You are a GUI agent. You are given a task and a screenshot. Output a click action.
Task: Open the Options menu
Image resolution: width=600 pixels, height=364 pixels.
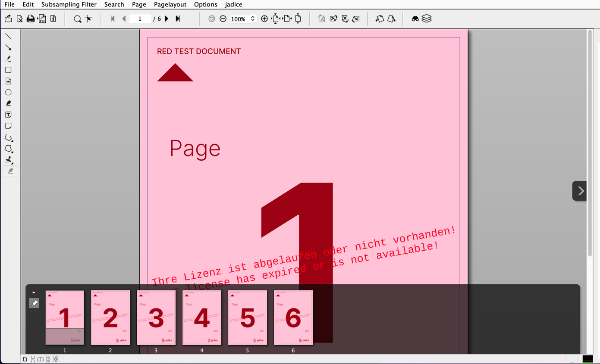click(206, 4)
